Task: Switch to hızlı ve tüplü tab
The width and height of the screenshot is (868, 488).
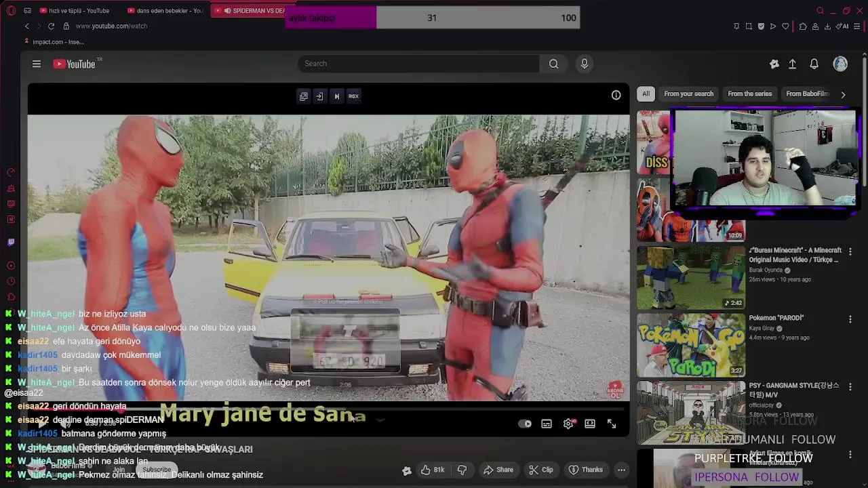Action: 75,11
